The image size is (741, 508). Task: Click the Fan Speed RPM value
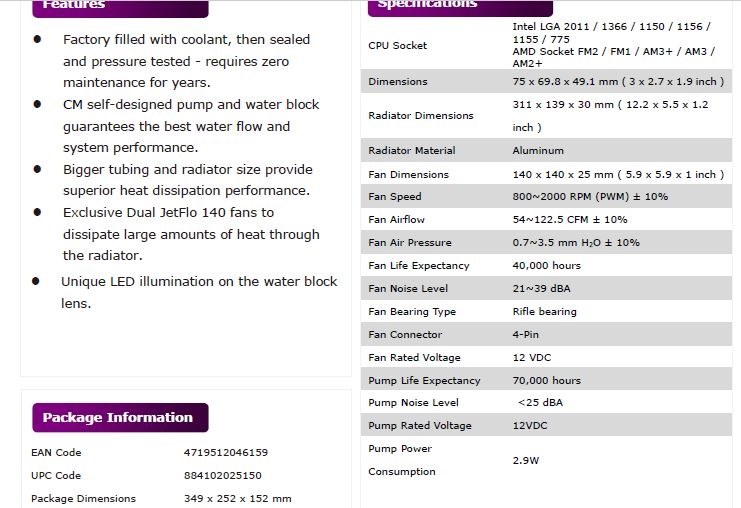(x=590, y=196)
